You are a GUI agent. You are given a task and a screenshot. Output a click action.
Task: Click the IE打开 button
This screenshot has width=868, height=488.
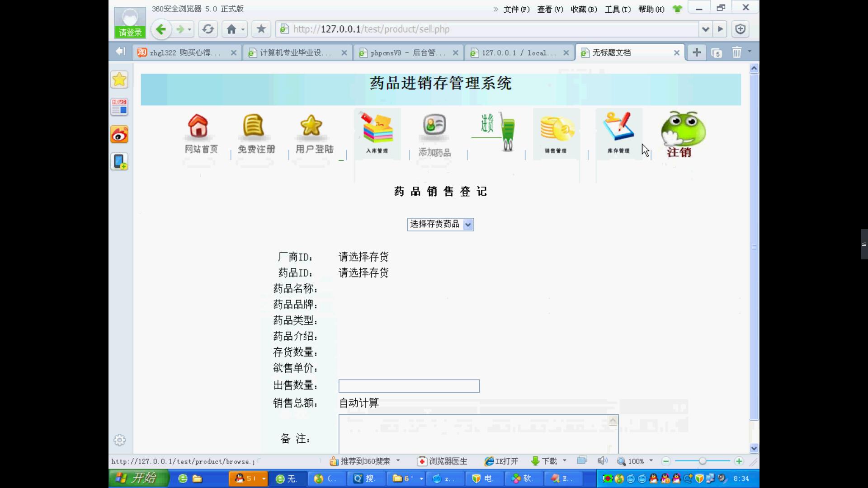[x=501, y=461]
